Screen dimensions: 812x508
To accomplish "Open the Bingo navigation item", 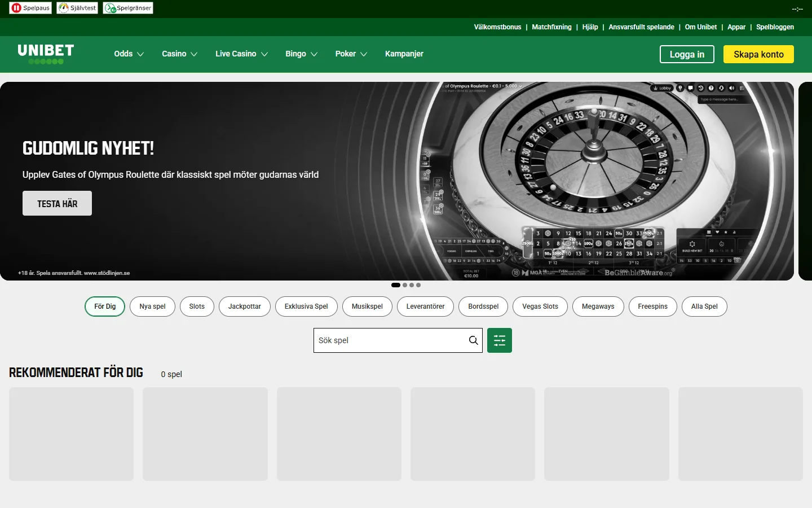I will point(295,54).
